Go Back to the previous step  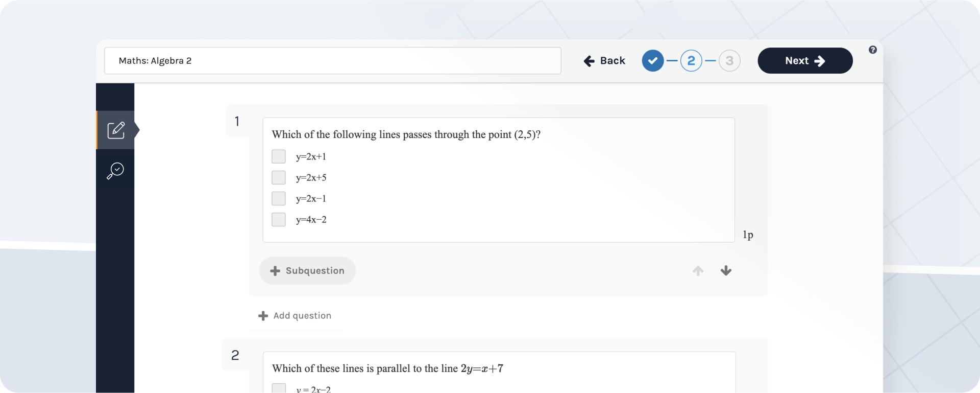(x=604, y=60)
